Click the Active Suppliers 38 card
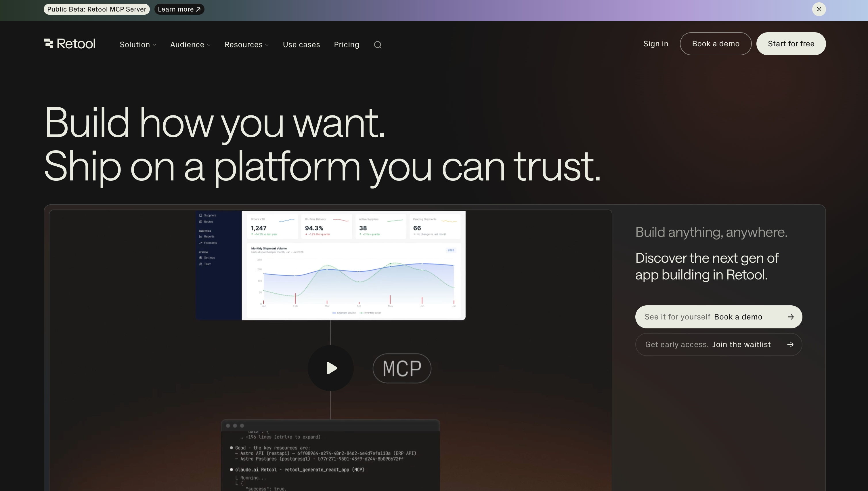 pyautogui.click(x=381, y=227)
